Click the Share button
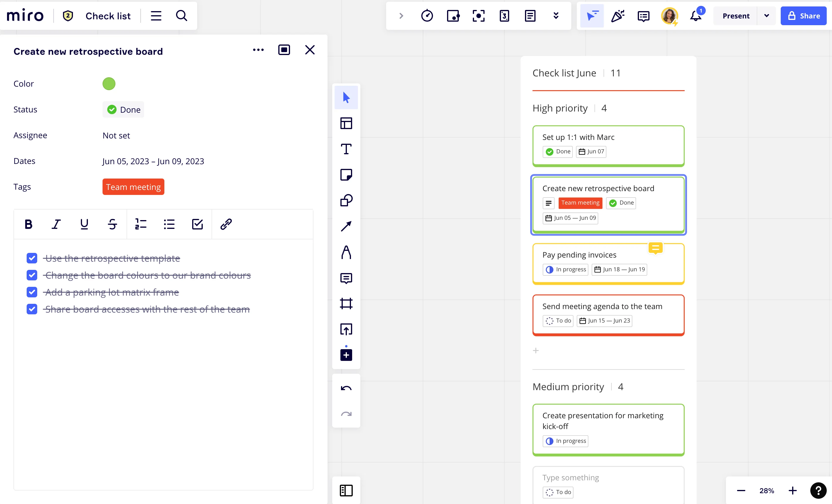Image resolution: width=832 pixels, height=504 pixels. [803, 16]
